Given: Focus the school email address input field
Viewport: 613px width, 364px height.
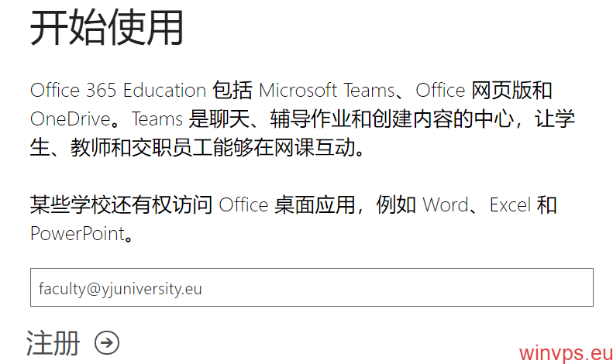Looking at the screenshot, I should click(312, 288).
